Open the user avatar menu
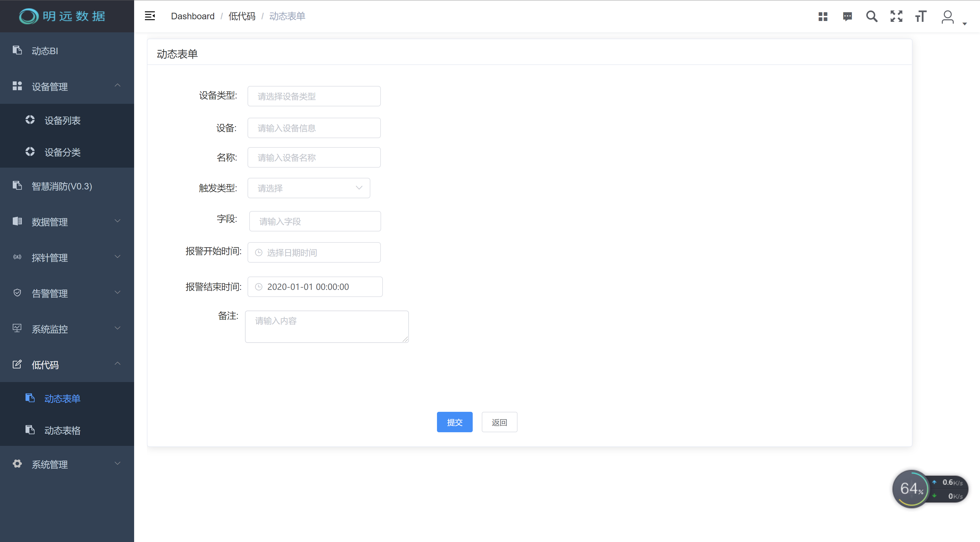Viewport: 980px width, 542px height. [x=947, y=17]
